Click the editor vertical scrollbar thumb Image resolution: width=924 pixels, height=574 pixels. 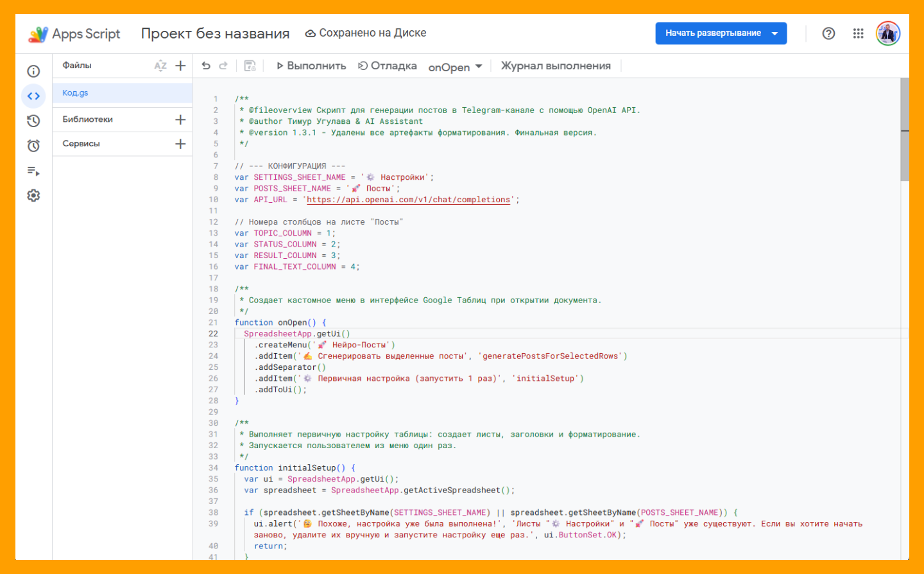[x=905, y=130]
